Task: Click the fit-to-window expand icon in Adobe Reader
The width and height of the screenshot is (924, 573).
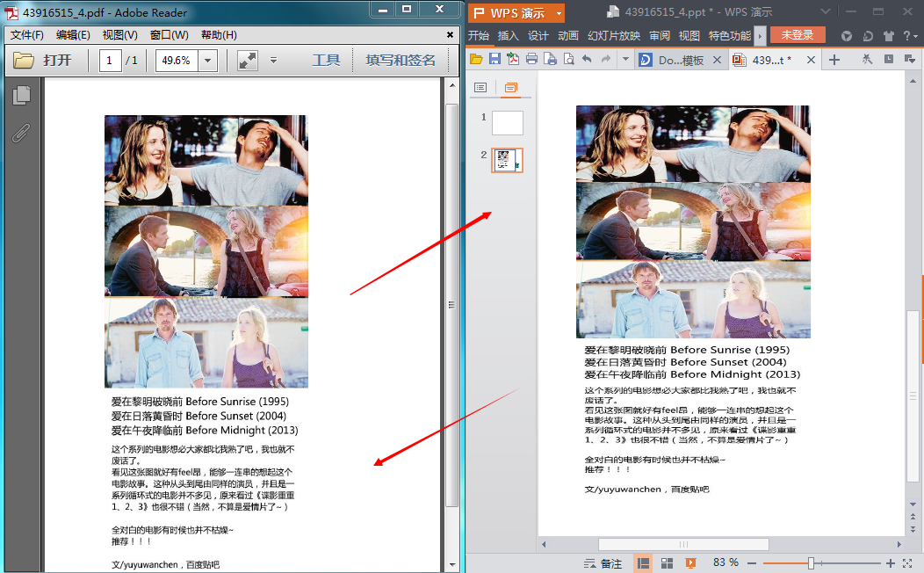Action: 248,60
